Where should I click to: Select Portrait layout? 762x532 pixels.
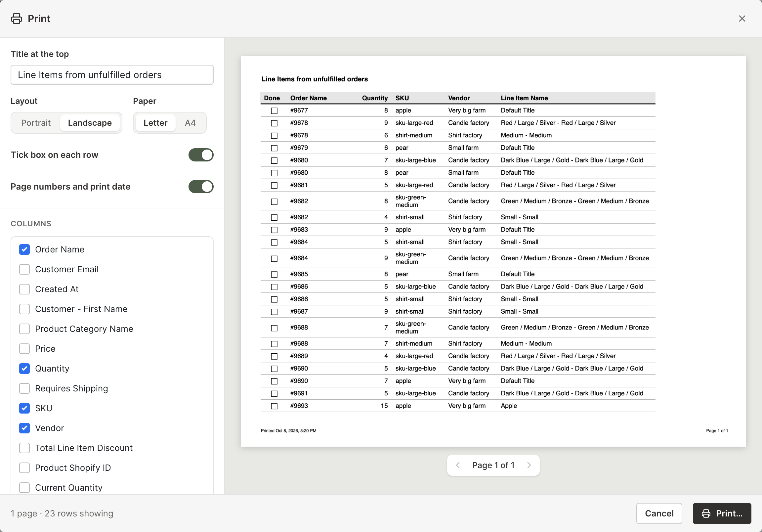(36, 123)
